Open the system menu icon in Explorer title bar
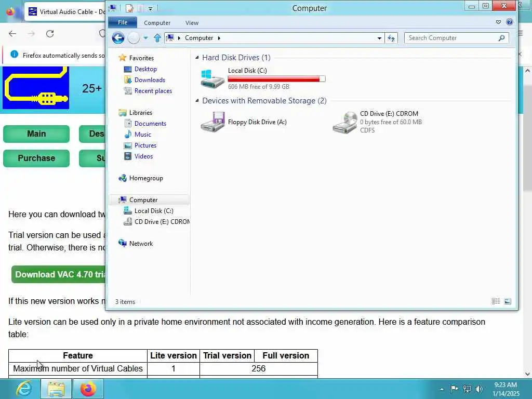The image size is (532, 399). 113,8
